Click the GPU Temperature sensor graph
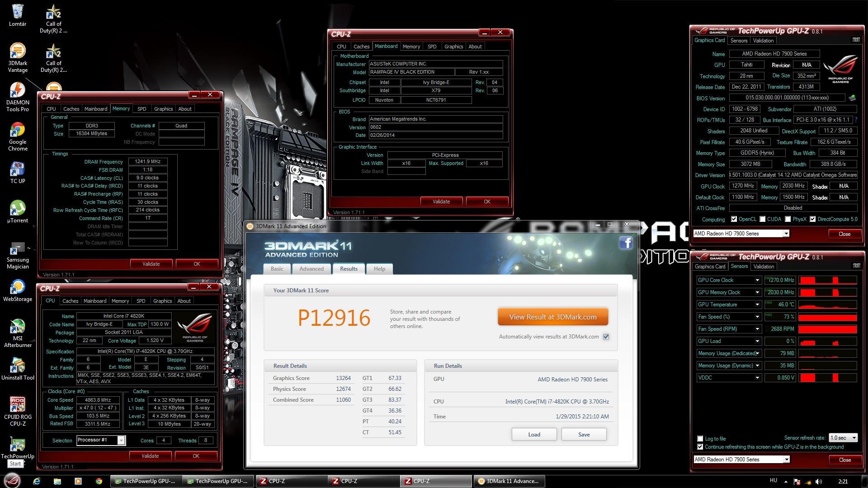The image size is (868, 488). point(827,305)
